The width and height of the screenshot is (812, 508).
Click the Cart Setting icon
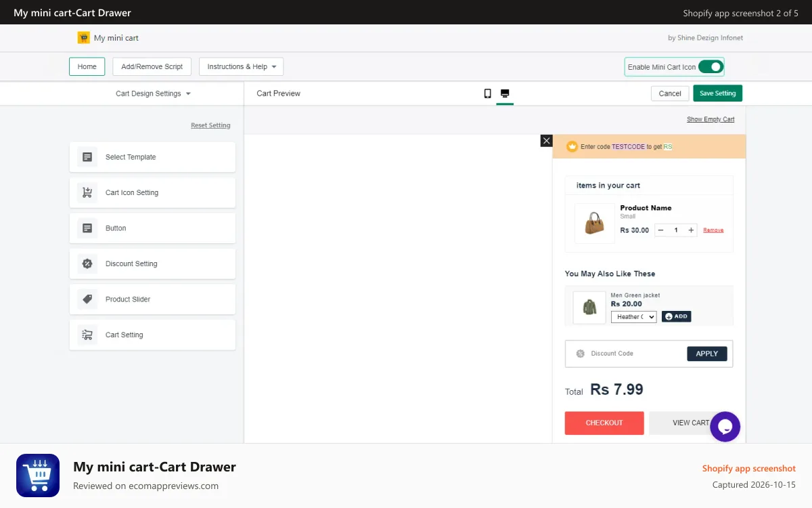(87, 335)
